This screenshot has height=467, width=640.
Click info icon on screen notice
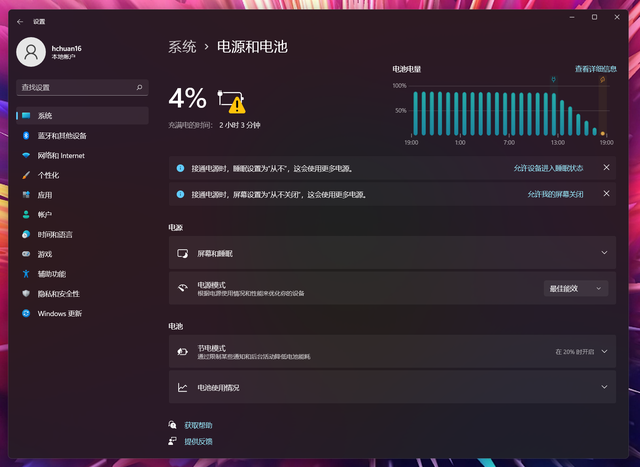(180, 194)
